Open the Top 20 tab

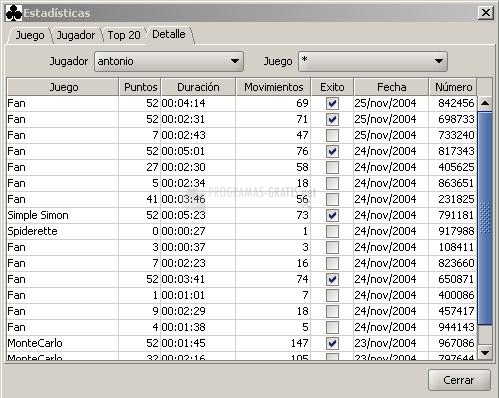(124, 35)
